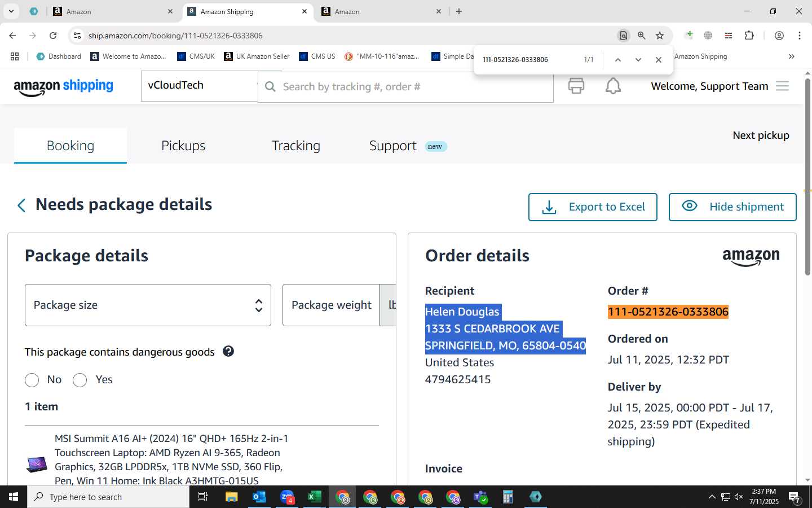Click the Windows Start button
812x508 pixels.
14,497
